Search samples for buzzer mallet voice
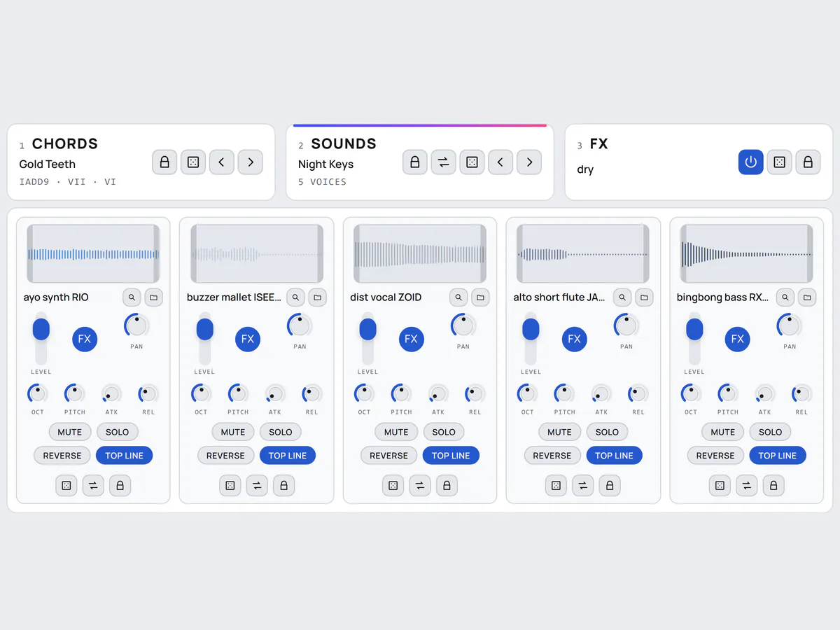The image size is (840, 630). click(295, 297)
